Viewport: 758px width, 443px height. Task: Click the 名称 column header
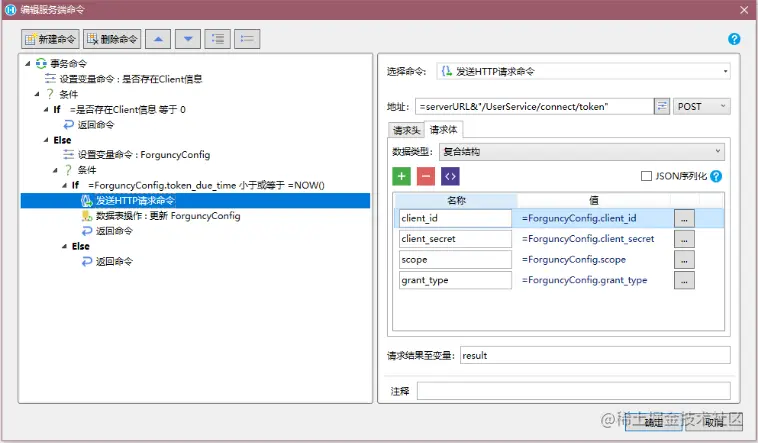456,201
